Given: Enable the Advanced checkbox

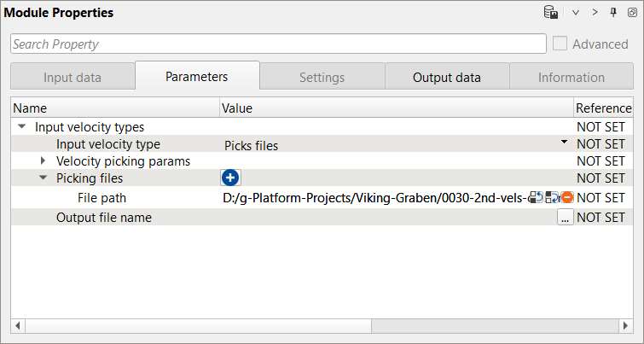Looking at the screenshot, I should point(560,44).
